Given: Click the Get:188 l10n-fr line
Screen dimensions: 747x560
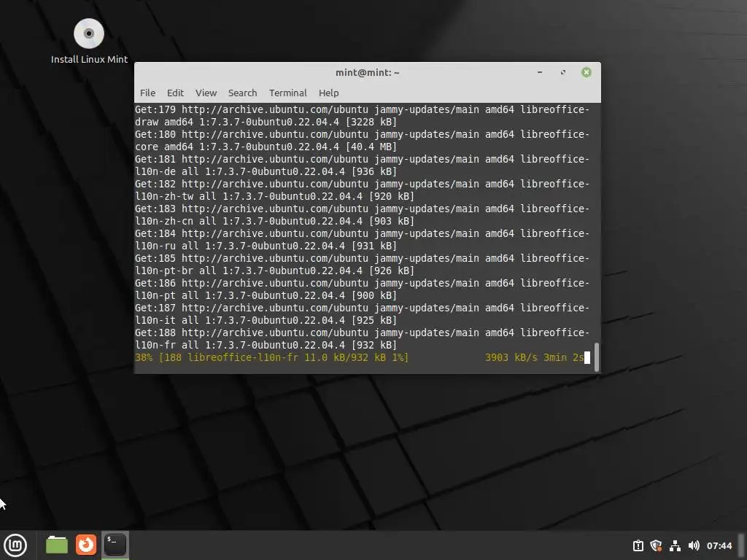Looking at the screenshot, I should 362,338.
